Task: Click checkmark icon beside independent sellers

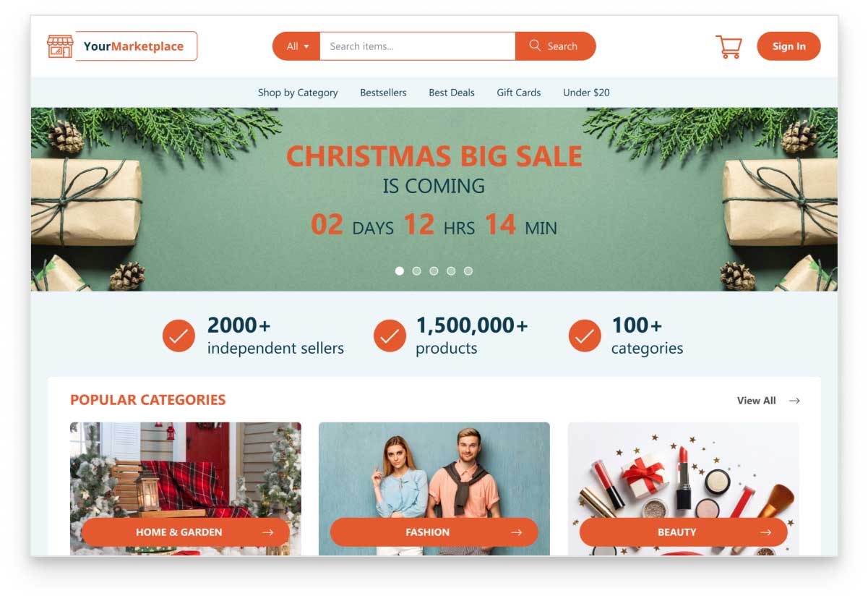Action: 179,336
